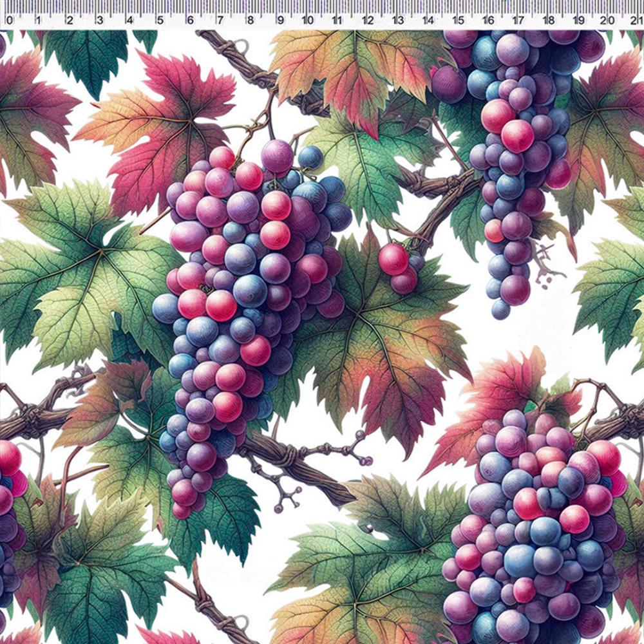The width and height of the screenshot is (644, 644).
Task: Click the number 5 on the ruler
Action: point(159,21)
